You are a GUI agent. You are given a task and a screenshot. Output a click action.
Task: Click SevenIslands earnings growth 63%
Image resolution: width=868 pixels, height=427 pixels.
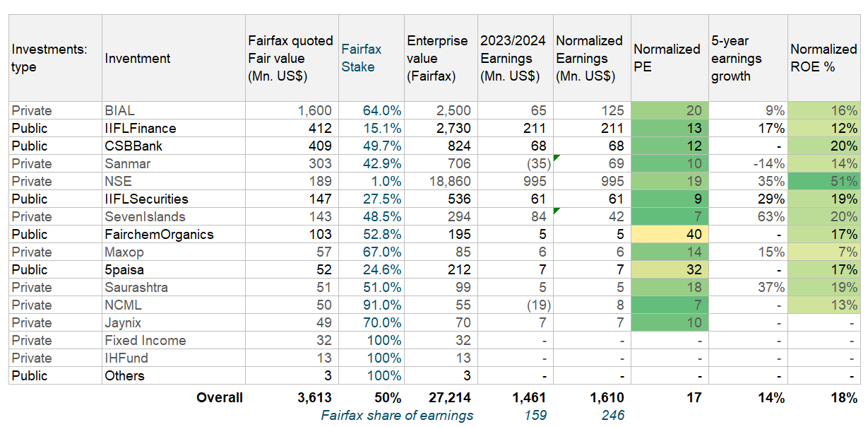[747, 216]
